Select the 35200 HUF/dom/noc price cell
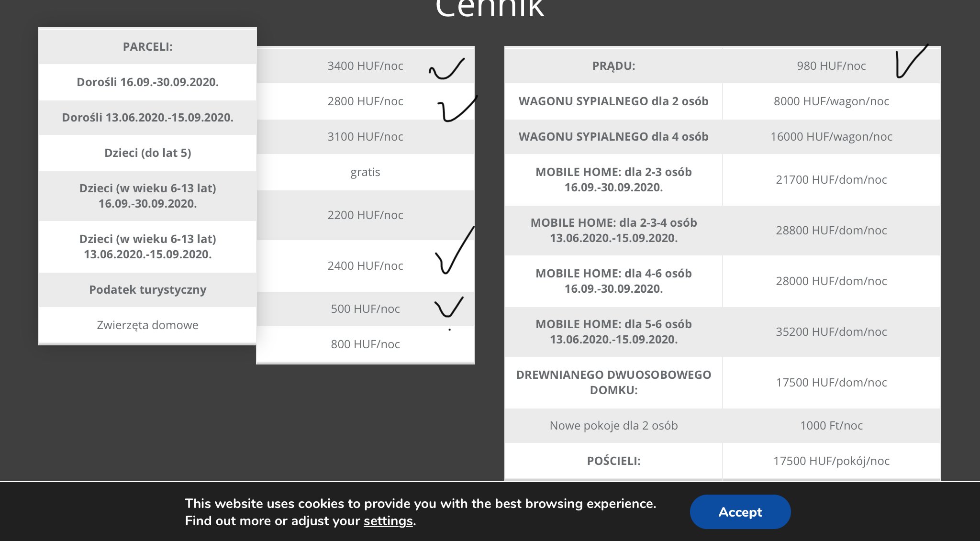This screenshot has width=980, height=541. click(x=831, y=332)
